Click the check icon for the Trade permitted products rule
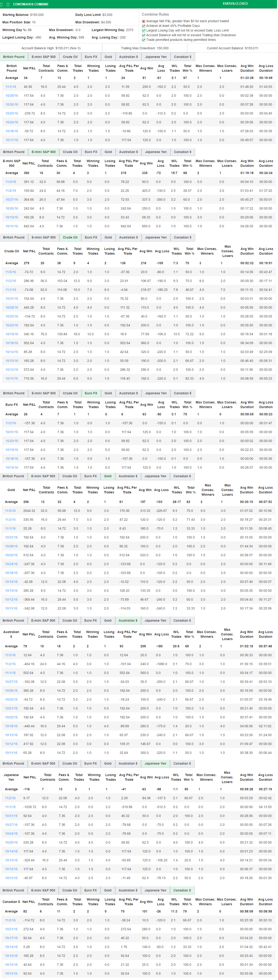This screenshot has height=980, width=278. pyautogui.click(x=143, y=40)
